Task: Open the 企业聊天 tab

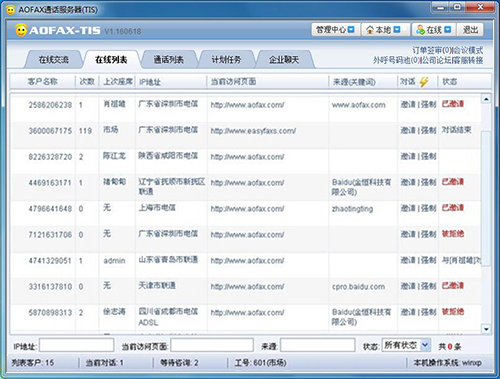Action: point(284,60)
